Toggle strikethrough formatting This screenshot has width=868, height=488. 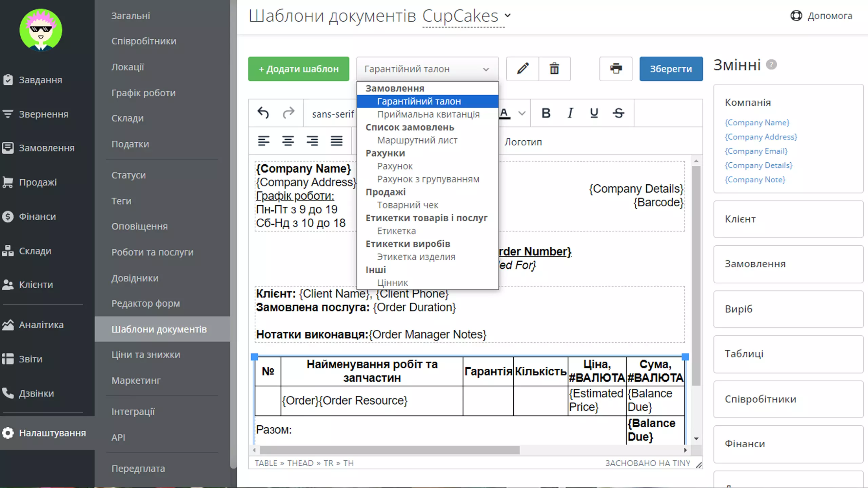(618, 113)
